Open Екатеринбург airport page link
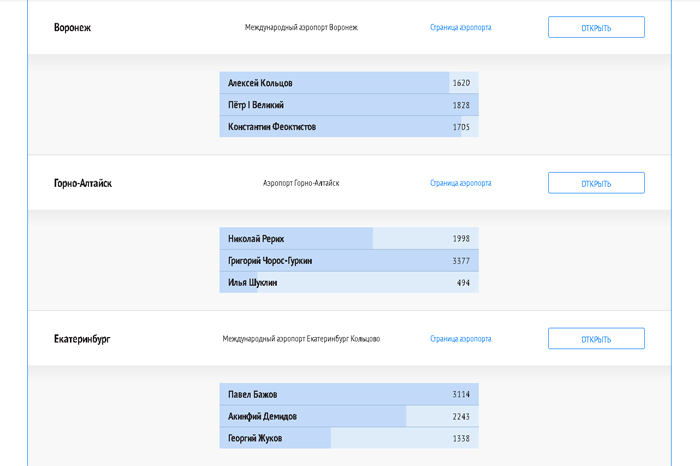The image size is (700, 466). (x=460, y=339)
